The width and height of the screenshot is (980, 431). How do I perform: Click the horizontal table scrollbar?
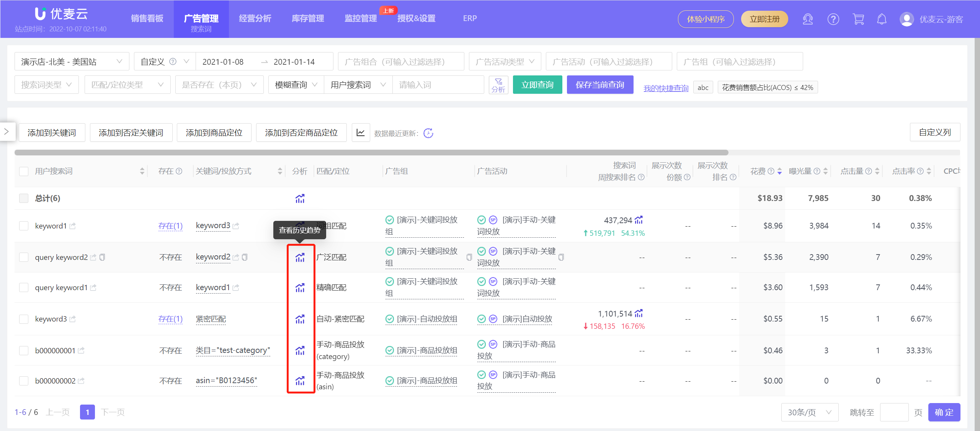[371, 152]
